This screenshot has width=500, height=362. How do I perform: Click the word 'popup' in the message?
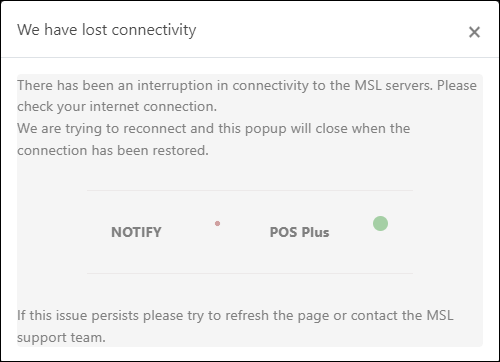266,129
